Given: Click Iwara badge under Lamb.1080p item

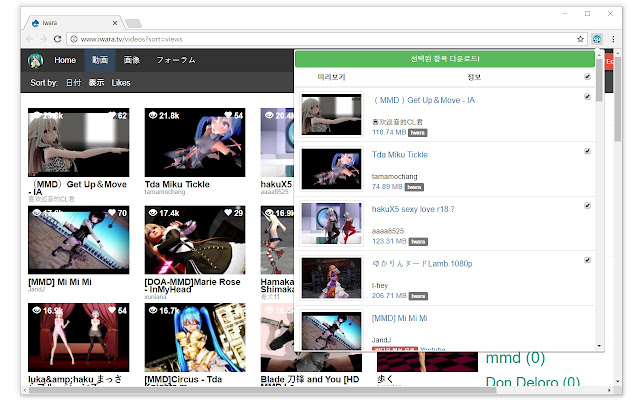Looking at the screenshot, I should tap(418, 296).
